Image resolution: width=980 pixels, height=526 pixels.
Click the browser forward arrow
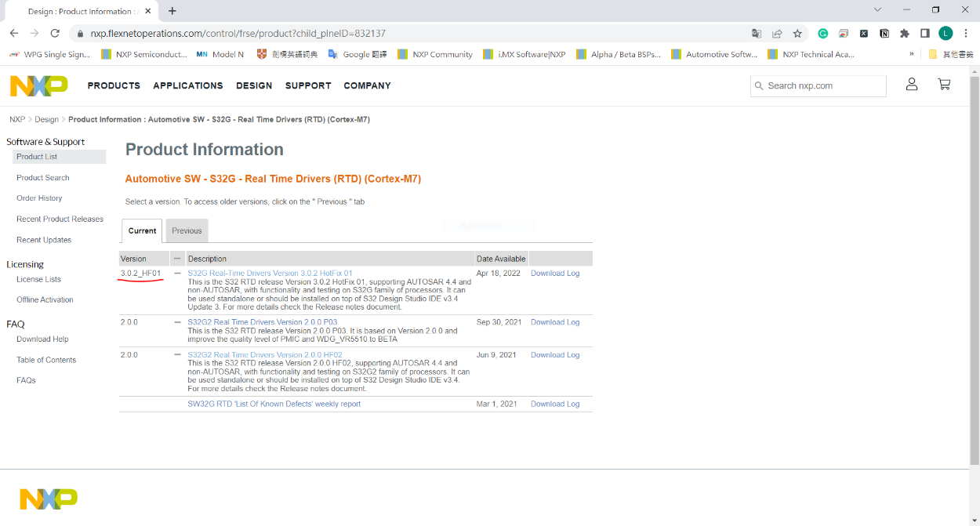(34, 33)
